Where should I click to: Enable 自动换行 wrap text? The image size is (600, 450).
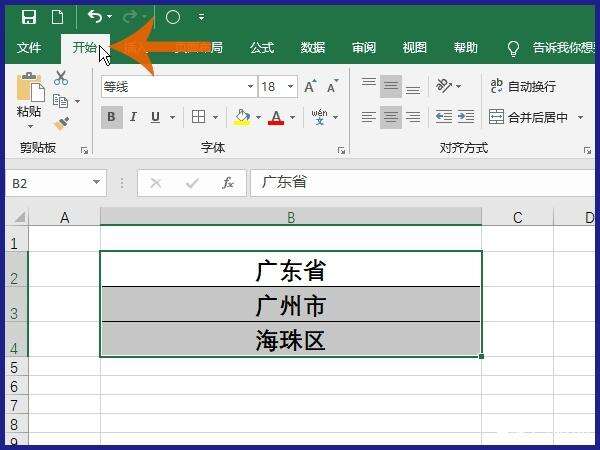(523, 86)
